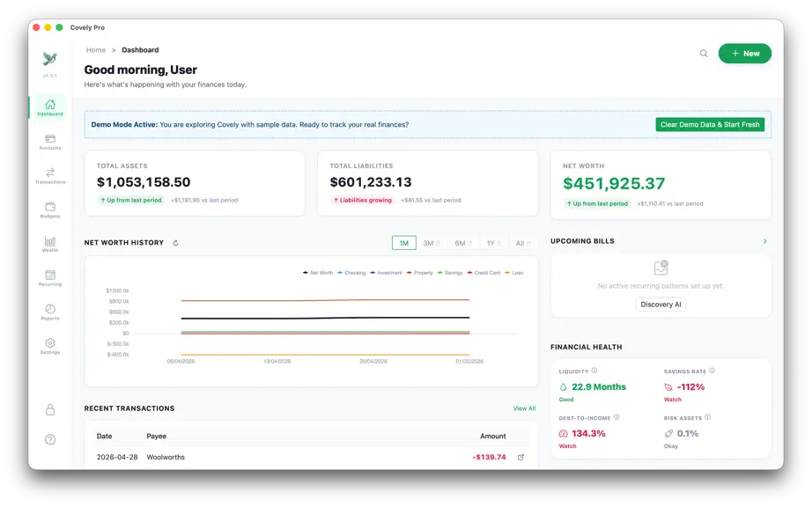Select the 6M chart range
Image resolution: width=812 pixels, height=507 pixels.
(x=463, y=243)
